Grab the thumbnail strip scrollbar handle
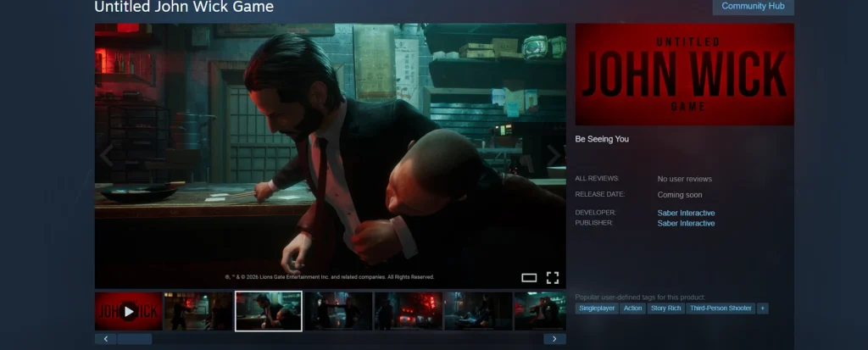868x350 pixels. [135, 339]
